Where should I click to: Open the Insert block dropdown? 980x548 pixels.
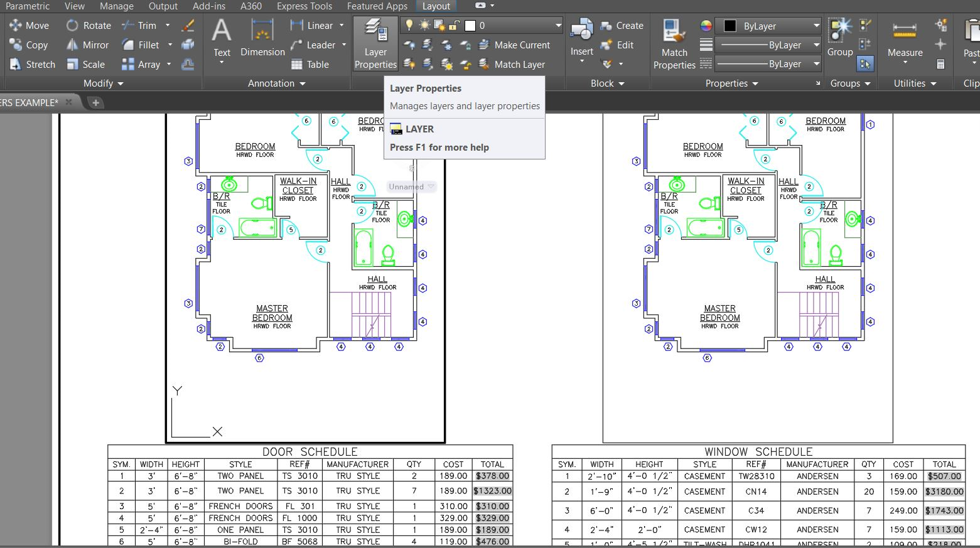click(x=581, y=62)
